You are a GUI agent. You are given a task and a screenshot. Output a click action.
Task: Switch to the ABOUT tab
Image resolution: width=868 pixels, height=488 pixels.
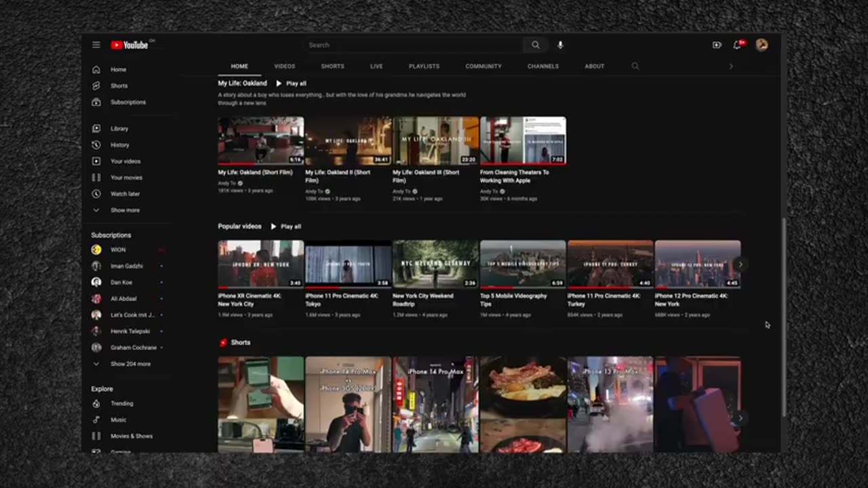(x=595, y=66)
